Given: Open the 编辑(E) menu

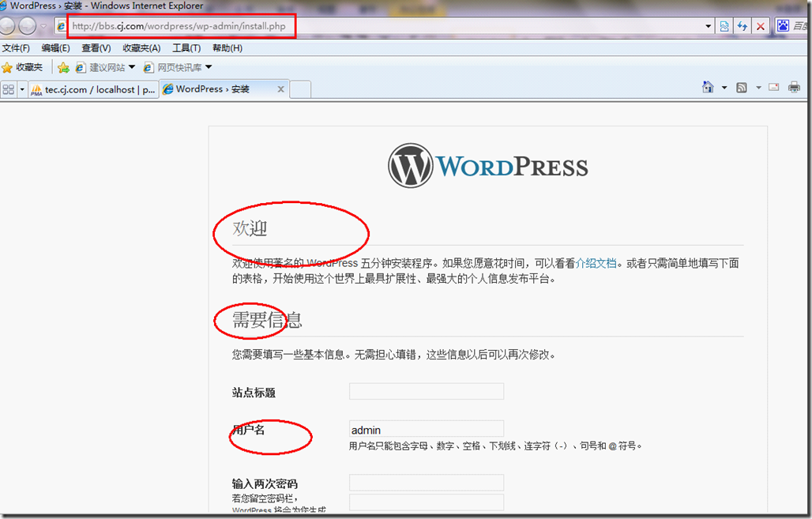Looking at the screenshot, I should click(55, 48).
